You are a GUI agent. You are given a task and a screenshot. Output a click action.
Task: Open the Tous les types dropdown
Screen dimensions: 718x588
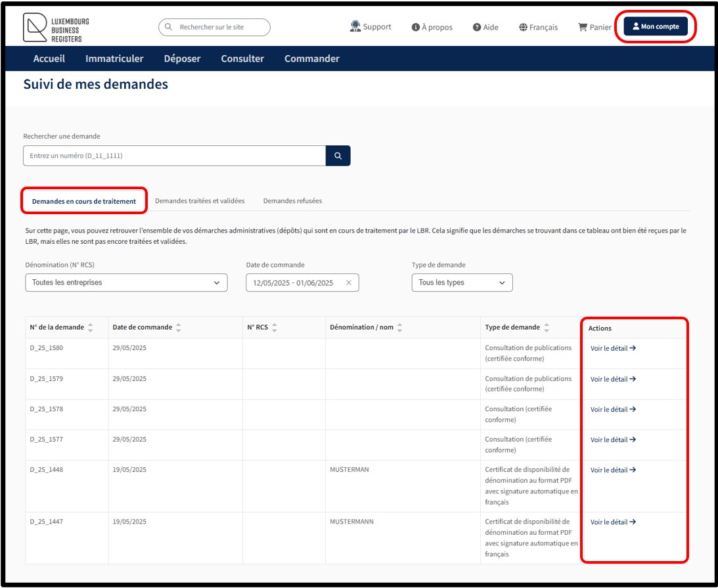point(462,283)
